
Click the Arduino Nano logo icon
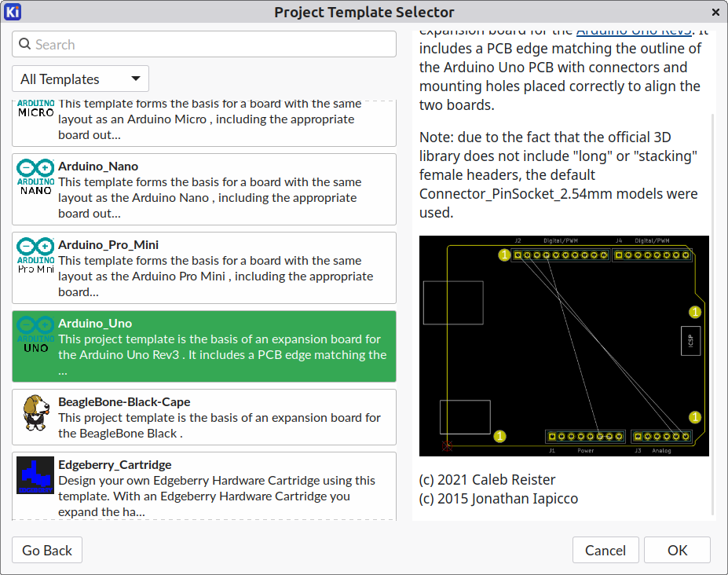pos(36,177)
